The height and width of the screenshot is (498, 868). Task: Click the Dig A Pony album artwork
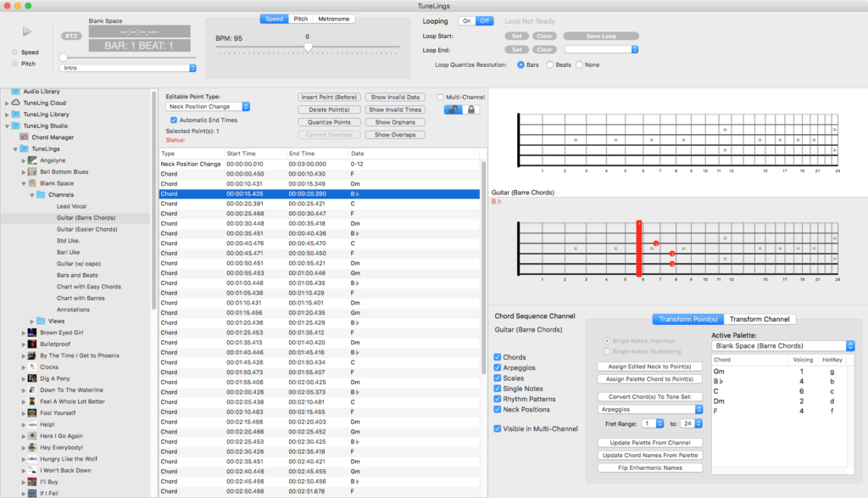[x=32, y=378]
